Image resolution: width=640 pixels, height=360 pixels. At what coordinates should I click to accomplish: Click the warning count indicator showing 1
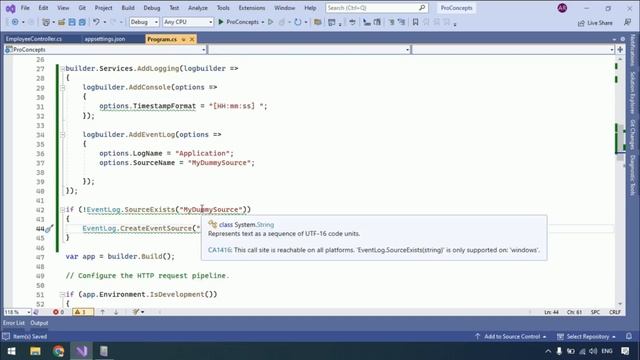click(83, 312)
